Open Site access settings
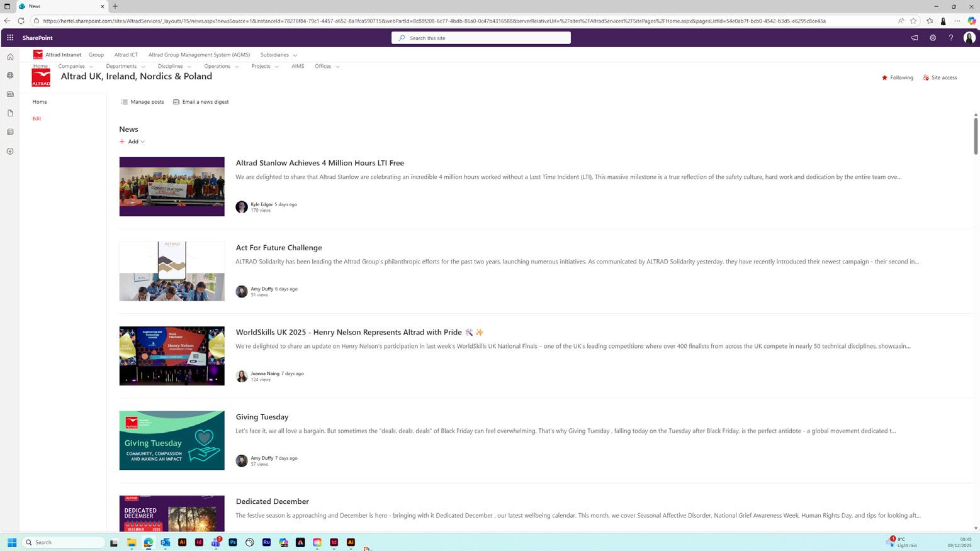Screen dimensions: 980x551 [x=940, y=77]
